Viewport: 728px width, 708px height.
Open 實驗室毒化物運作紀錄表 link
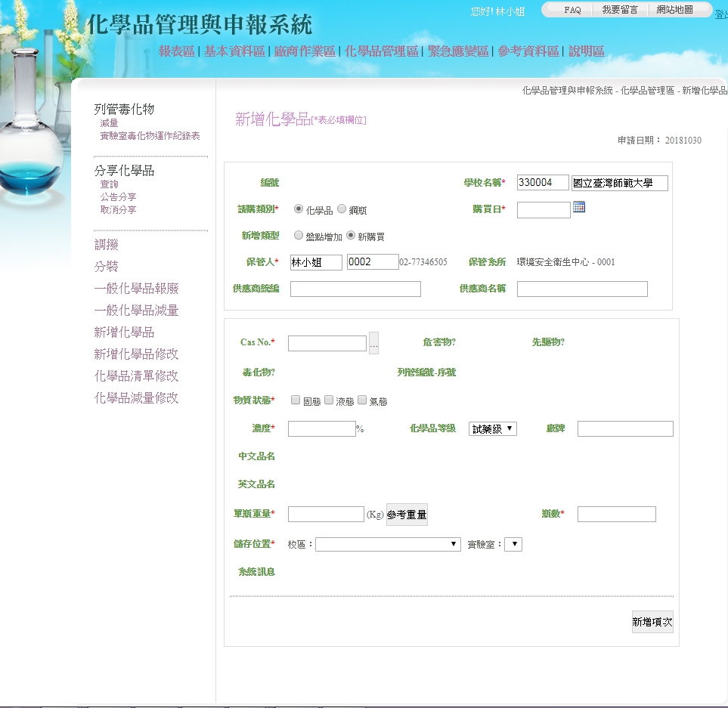(150, 136)
